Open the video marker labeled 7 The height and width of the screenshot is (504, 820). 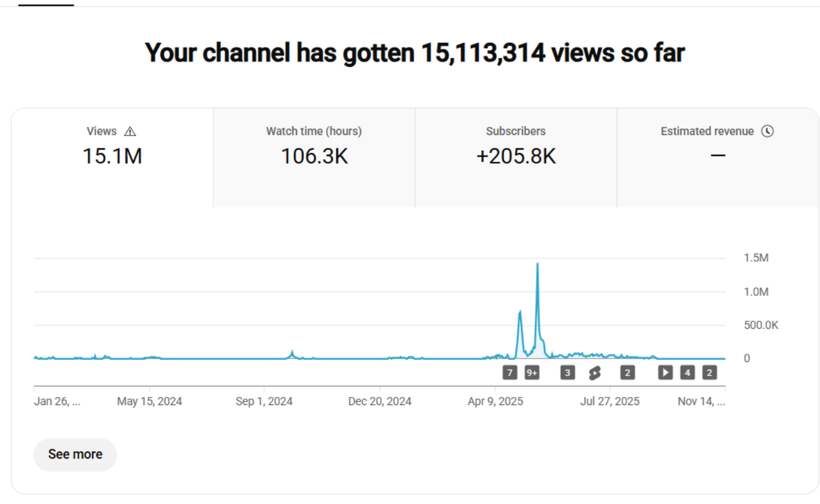510,373
